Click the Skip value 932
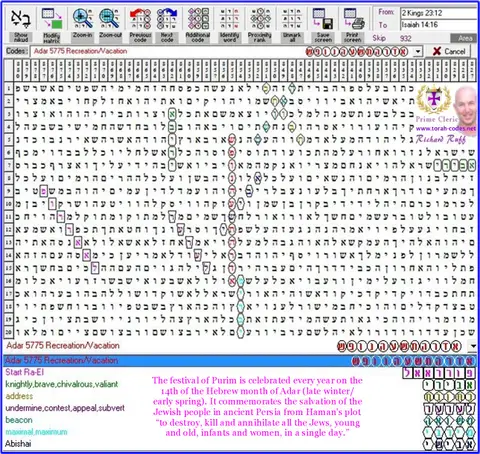Screen dimensions: 480x454 [x=405, y=38]
